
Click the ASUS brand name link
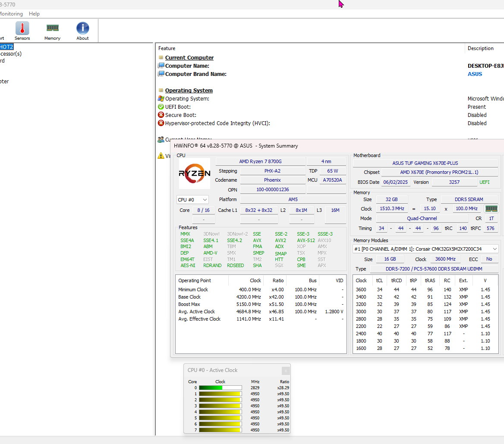475,74
